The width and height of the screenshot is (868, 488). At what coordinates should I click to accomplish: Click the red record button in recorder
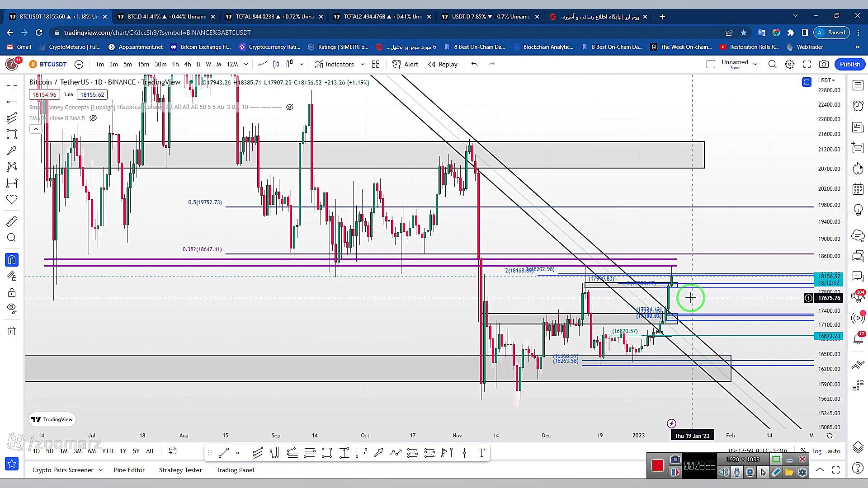pos(657,465)
